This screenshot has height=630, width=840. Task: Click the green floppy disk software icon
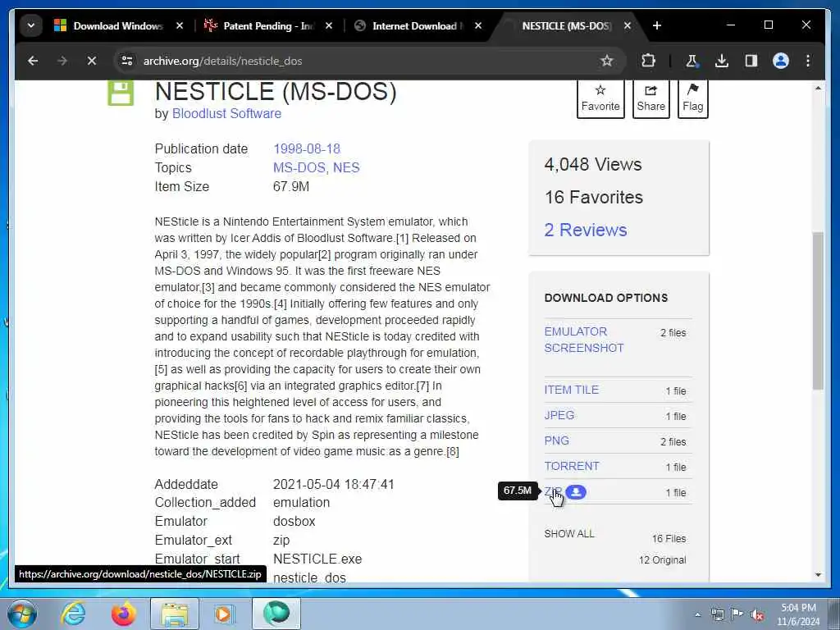[121, 94]
